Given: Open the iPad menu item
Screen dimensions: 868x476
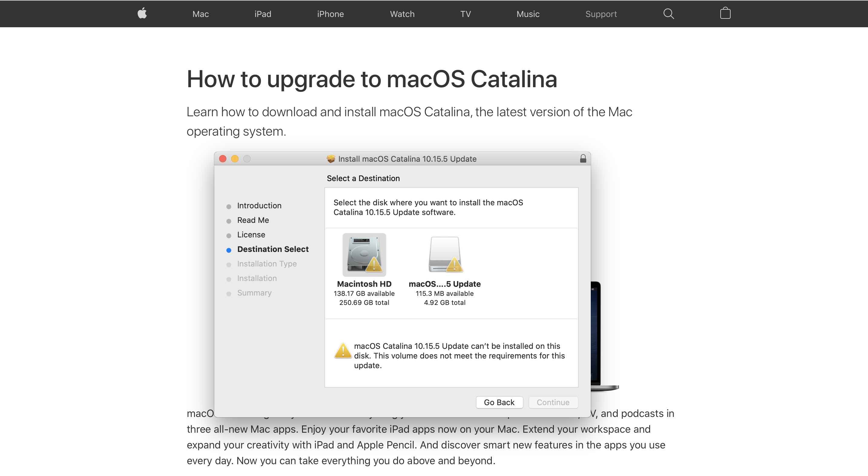Looking at the screenshot, I should (x=262, y=14).
